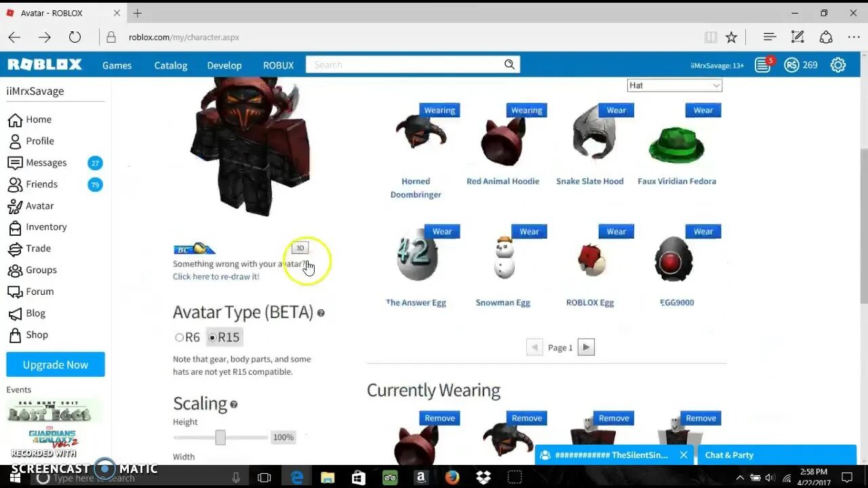
Task: Open the Blog megaphone icon
Action: 15,314
